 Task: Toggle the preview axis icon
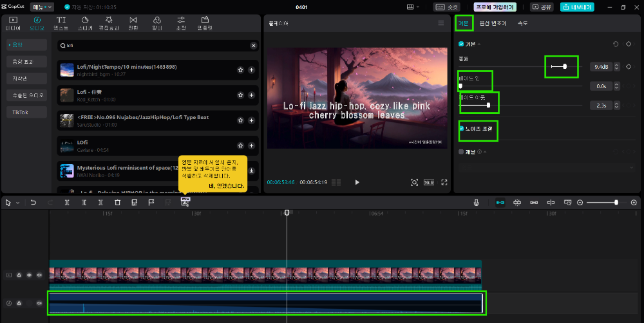point(551,202)
